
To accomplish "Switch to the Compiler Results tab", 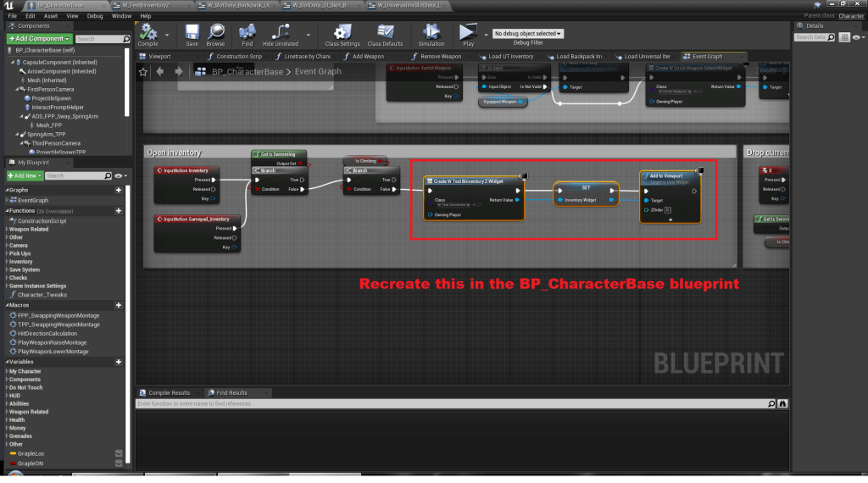I will [169, 393].
